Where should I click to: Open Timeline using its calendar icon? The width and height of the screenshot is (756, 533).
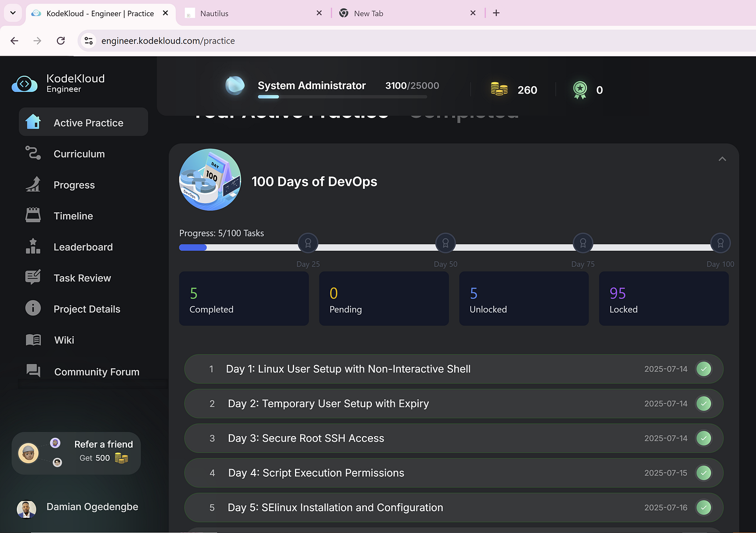tap(32, 216)
